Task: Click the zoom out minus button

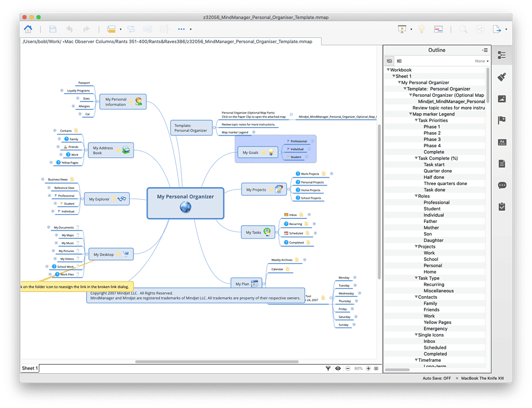Action: coord(348,368)
